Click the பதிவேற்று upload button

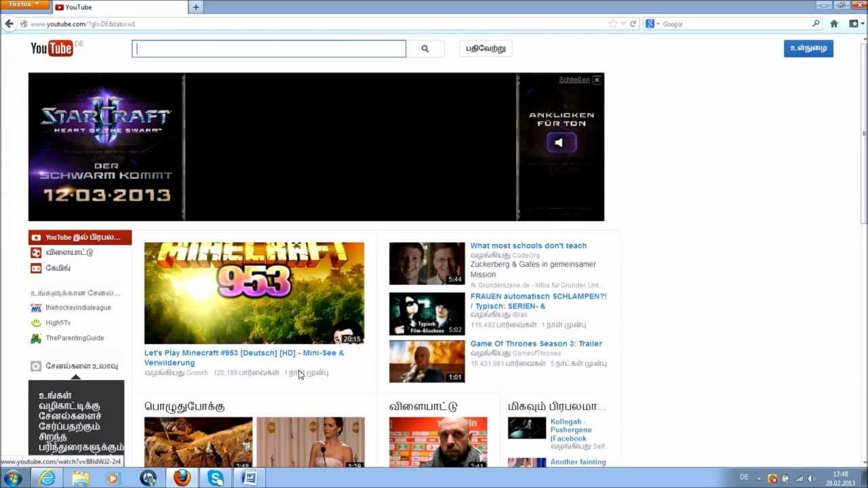click(x=486, y=48)
